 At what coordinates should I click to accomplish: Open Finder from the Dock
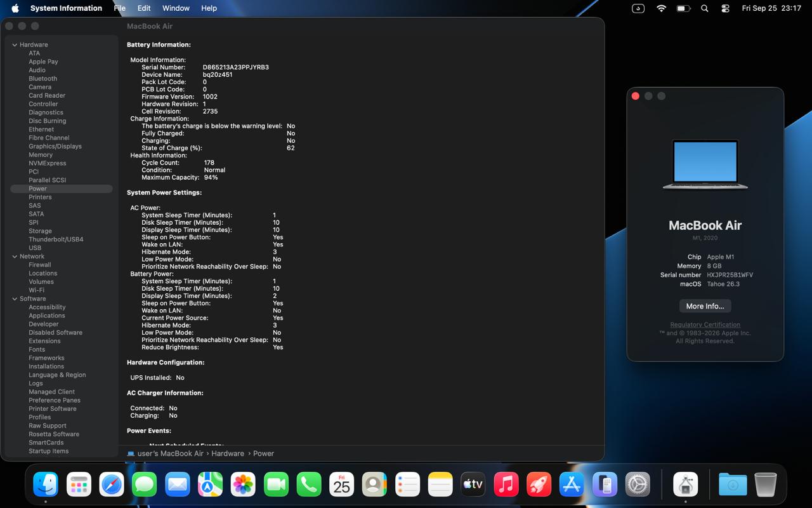pyautogui.click(x=46, y=485)
